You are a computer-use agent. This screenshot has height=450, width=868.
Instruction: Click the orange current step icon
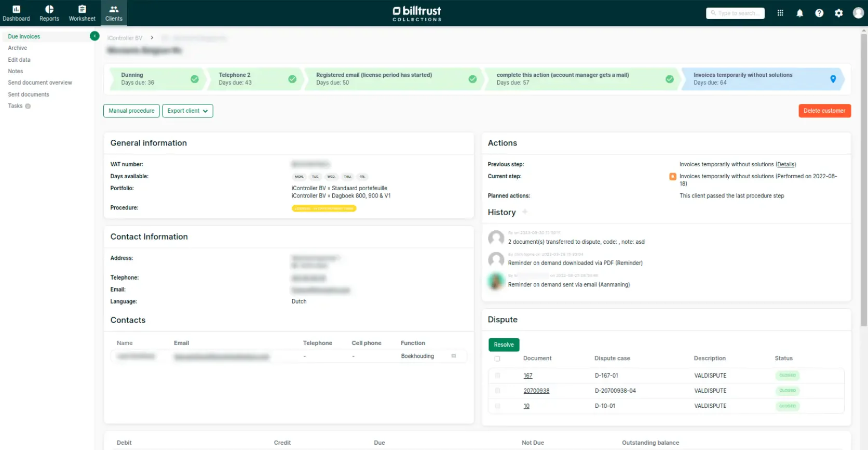coord(673,177)
